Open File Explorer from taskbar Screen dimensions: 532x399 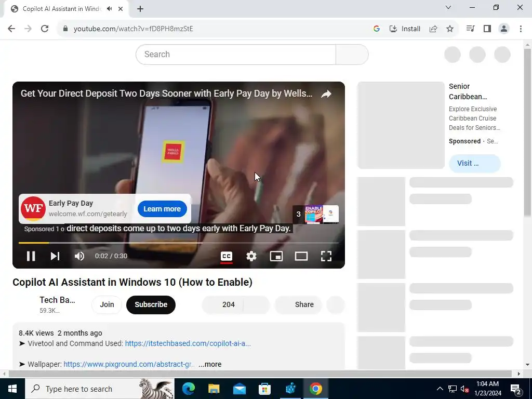(x=214, y=389)
